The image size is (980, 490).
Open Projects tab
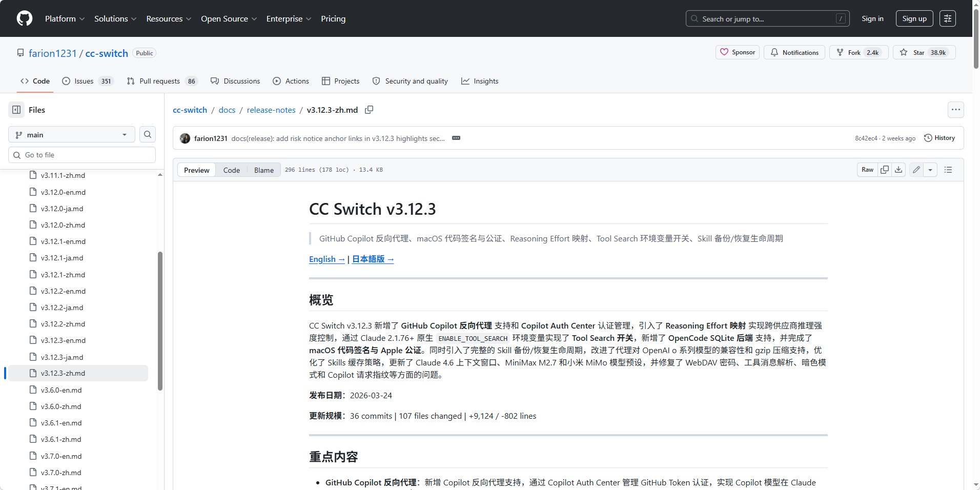340,81
